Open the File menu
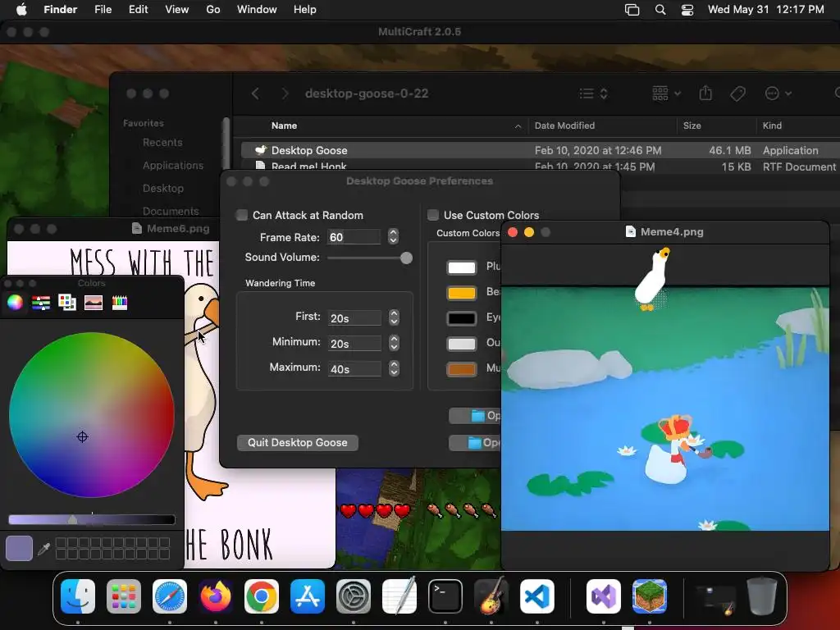840x630 pixels. (x=103, y=10)
